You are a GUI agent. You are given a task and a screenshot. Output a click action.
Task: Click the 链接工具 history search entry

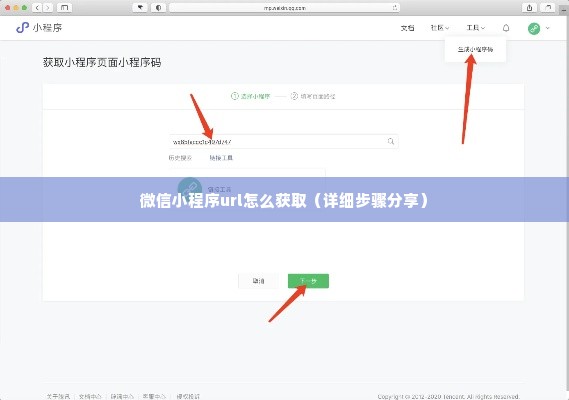click(221, 158)
